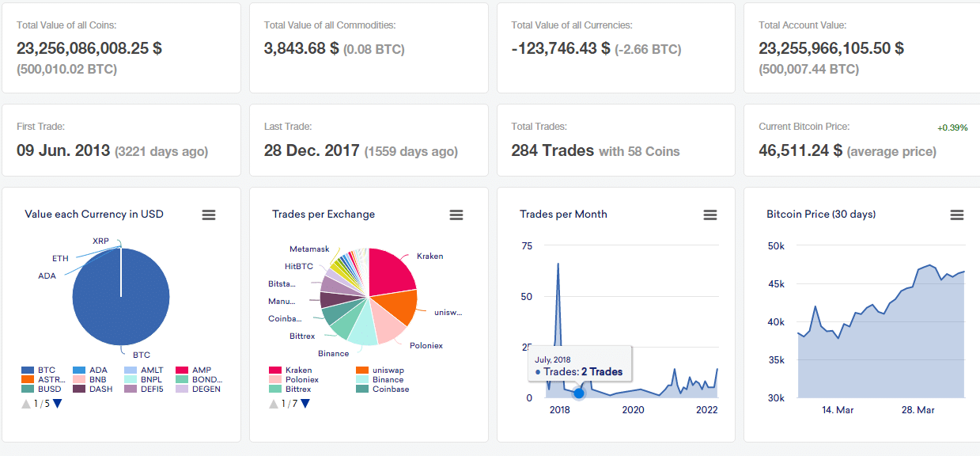Click the orange ASTR legend color swatch
This screenshot has width=980, height=456.
click(27, 379)
